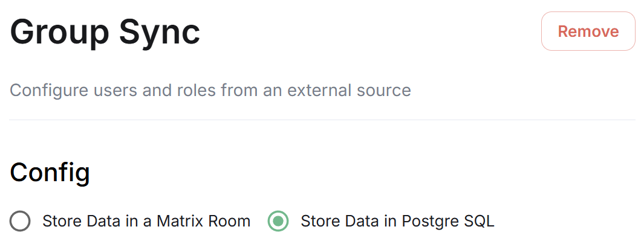This screenshot has width=644, height=244.
Task: Select the Matrix Room radio button
Action: coord(20,221)
